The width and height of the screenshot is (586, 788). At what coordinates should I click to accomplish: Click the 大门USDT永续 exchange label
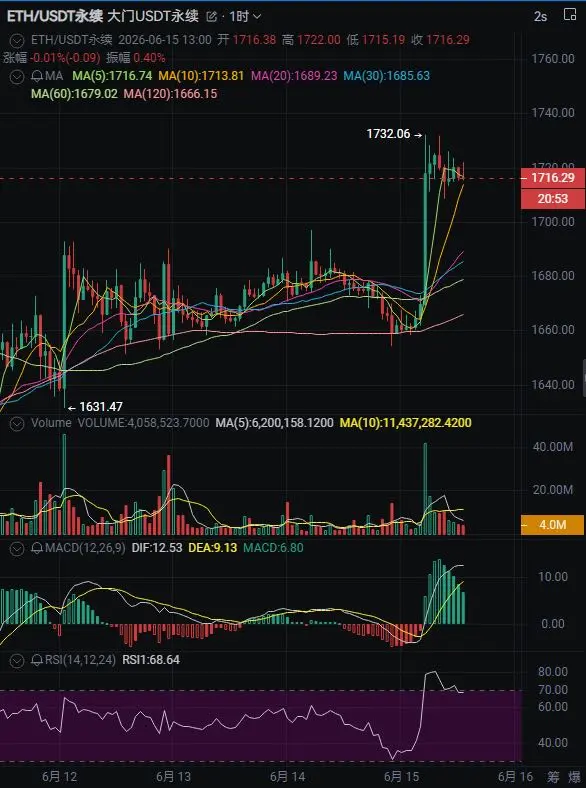(153, 16)
